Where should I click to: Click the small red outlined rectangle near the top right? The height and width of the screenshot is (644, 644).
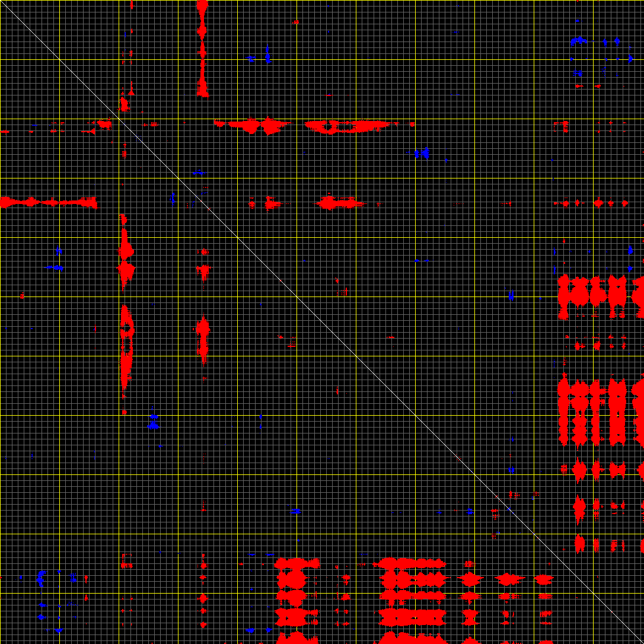[560, 126]
